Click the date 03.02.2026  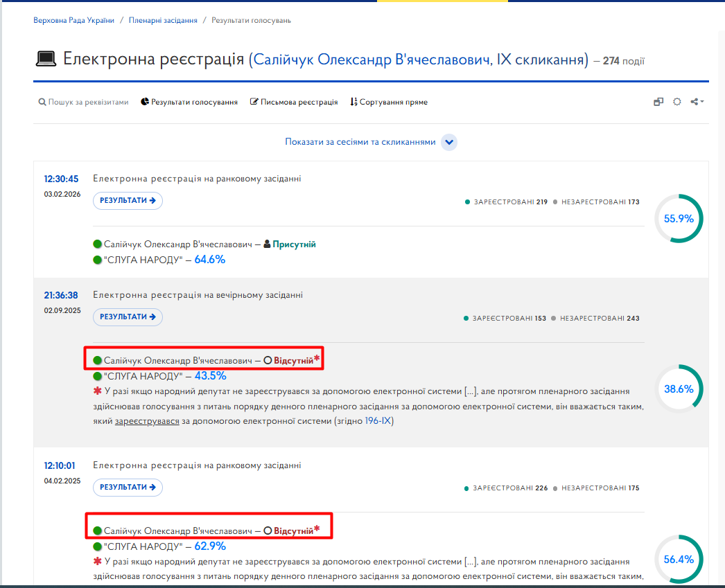pyautogui.click(x=62, y=194)
